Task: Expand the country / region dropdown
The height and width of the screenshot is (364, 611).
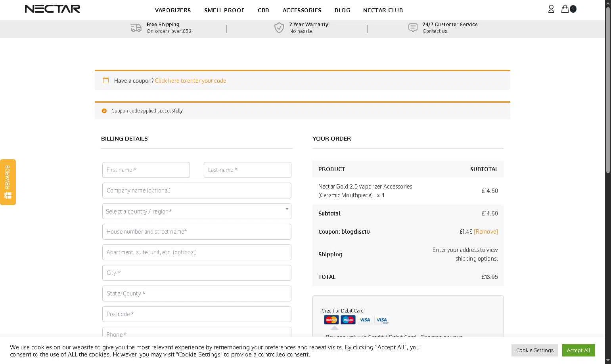Action: tap(197, 211)
